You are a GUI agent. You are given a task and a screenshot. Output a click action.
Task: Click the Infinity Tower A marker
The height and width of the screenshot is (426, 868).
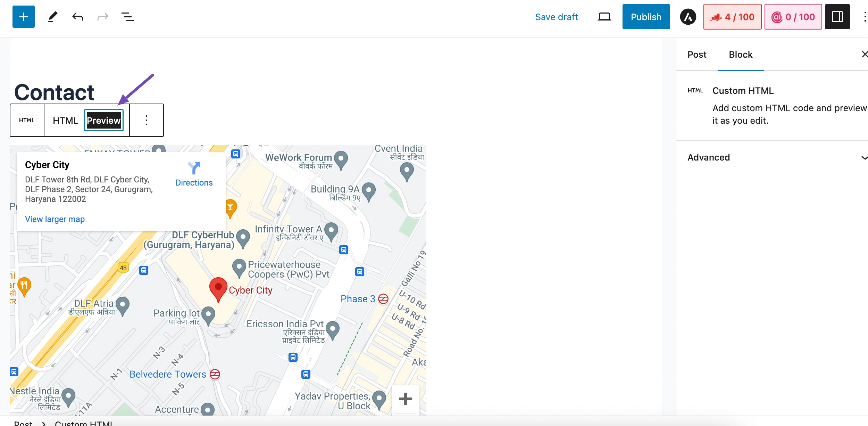[x=331, y=232]
